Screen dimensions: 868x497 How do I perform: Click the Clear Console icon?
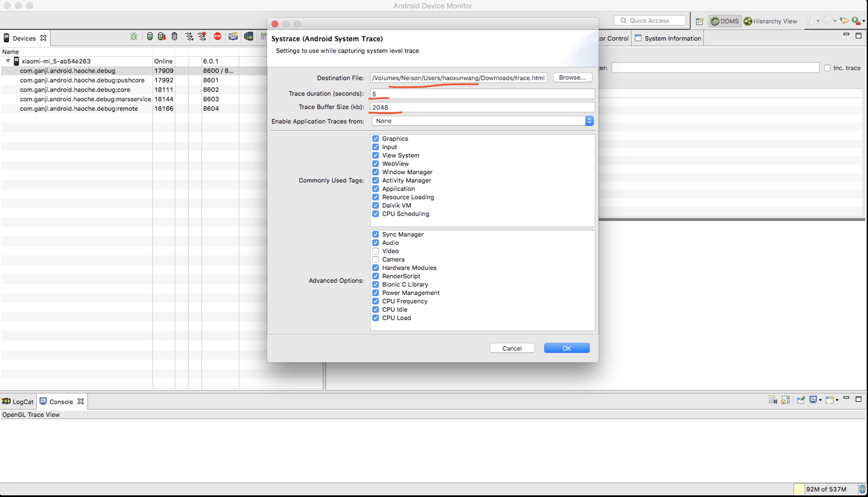[x=773, y=400]
